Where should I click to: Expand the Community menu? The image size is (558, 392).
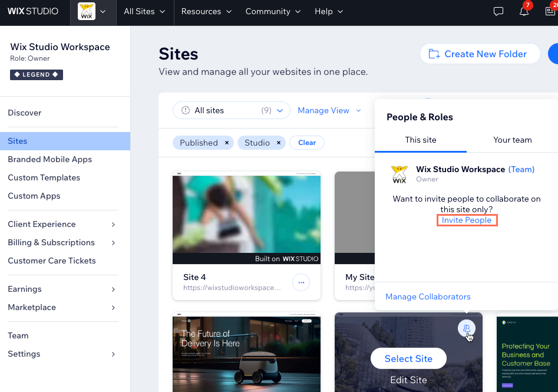pos(273,11)
